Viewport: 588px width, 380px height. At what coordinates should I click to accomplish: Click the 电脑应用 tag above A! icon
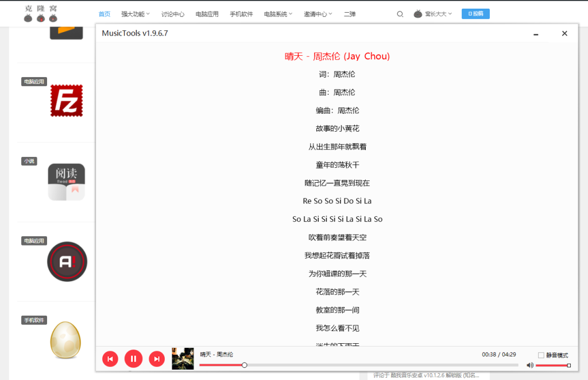34,241
